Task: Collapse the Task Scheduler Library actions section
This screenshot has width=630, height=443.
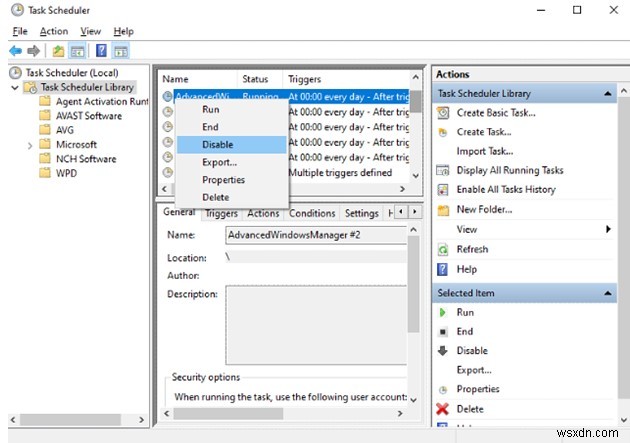Action: click(608, 94)
